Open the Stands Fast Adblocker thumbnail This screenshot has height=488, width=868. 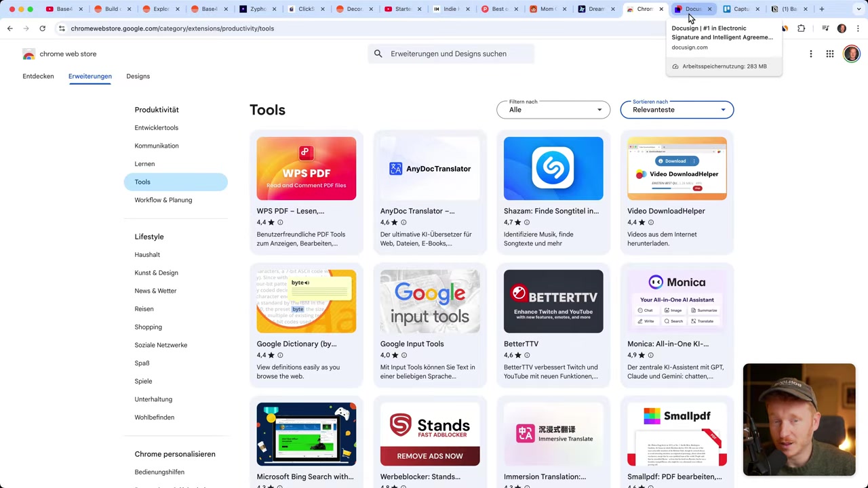click(x=430, y=434)
